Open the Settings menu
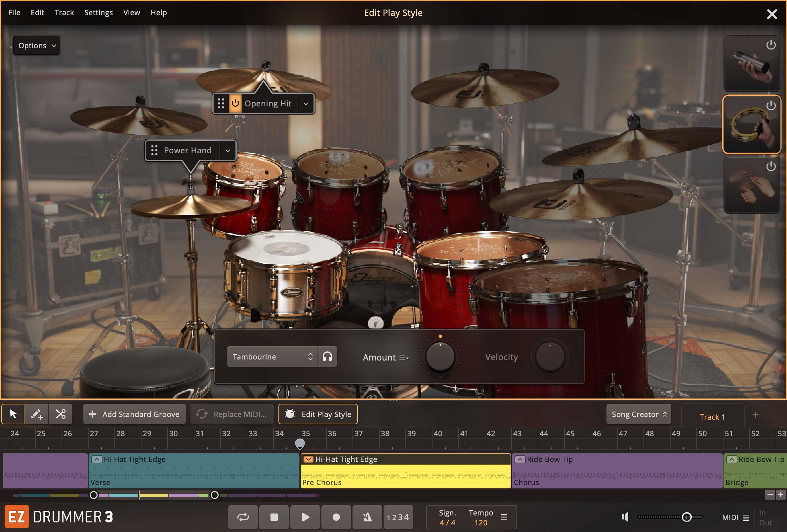 [x=98, y=13]
